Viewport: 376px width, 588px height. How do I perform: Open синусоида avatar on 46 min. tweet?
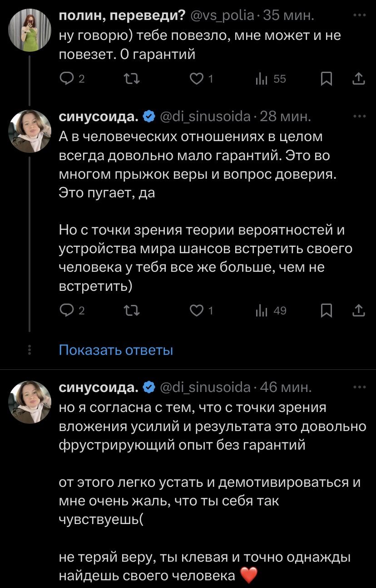30,402
